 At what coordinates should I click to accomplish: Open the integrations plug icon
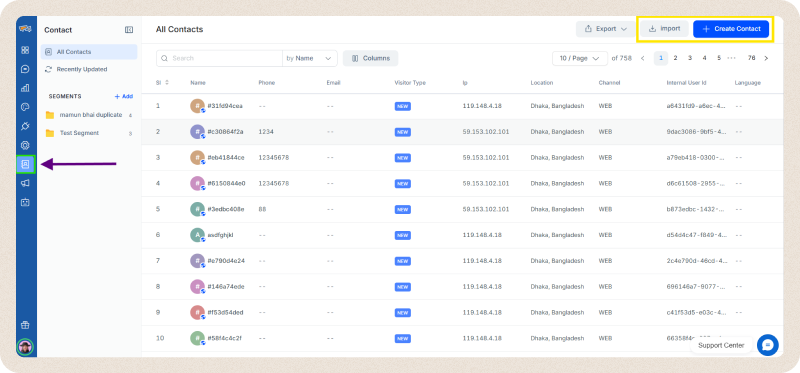pos(24,126)
